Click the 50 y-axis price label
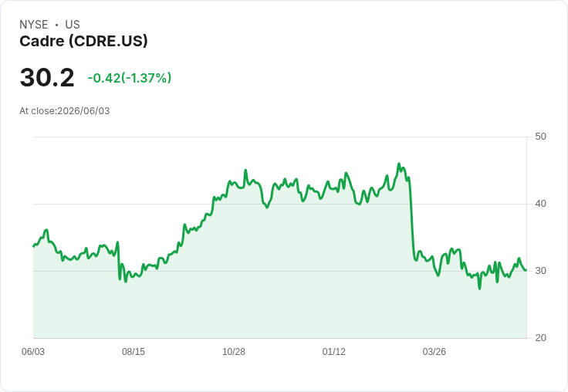 pos(540,137)
